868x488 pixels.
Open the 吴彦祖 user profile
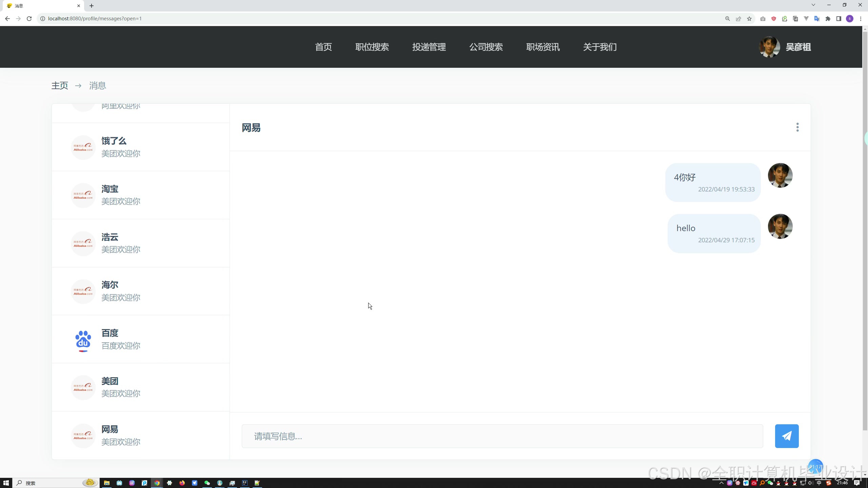coord(798,47)
